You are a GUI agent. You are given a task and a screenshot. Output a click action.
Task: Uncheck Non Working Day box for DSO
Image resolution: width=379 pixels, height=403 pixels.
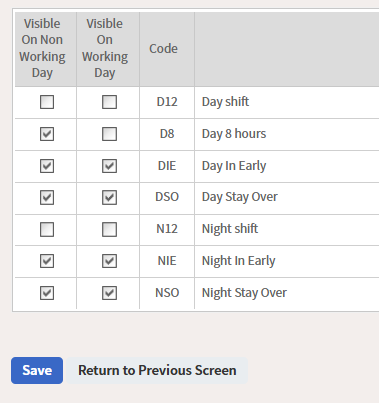[47, 197]
